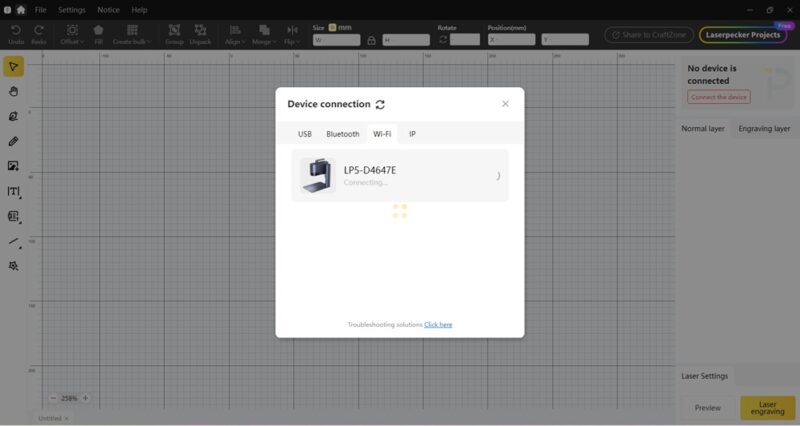Open the Flip dropdown
The image size is (800, 426).
292,35
